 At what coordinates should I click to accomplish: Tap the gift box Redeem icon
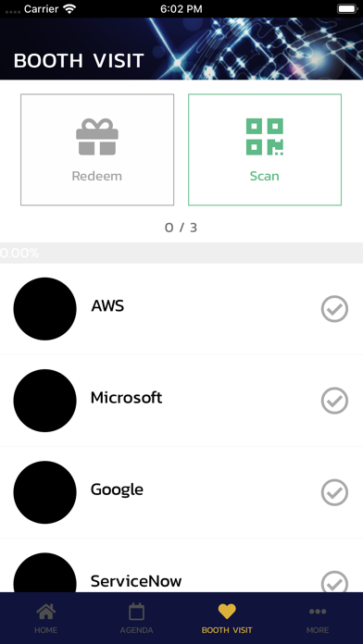click(x=97, y=137)
